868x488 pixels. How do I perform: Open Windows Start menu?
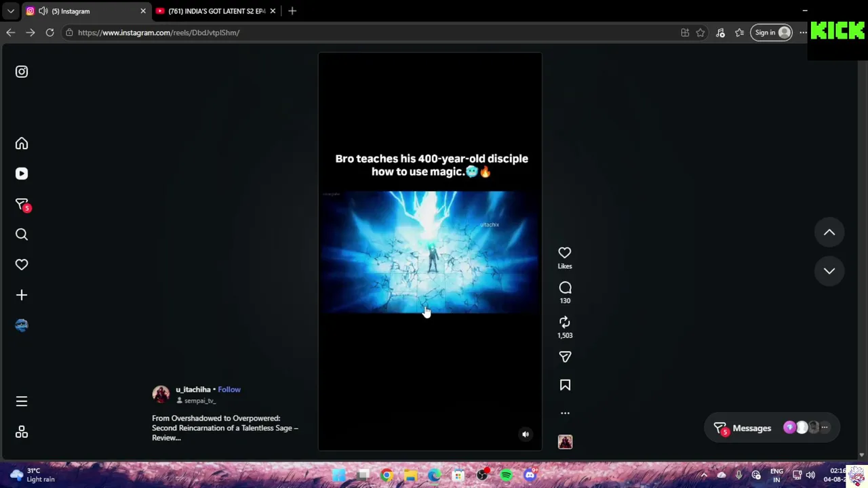click(338, 475)
